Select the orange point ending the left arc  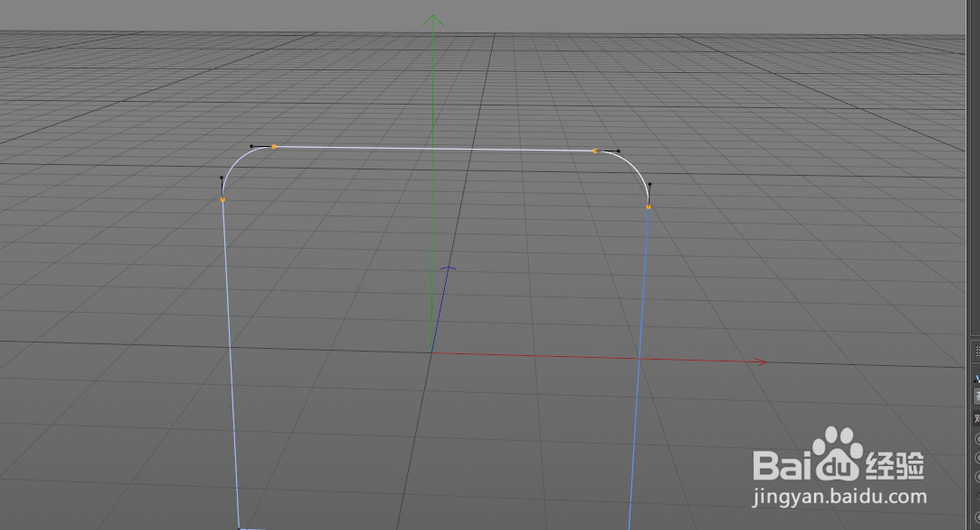tap(222, 199)
